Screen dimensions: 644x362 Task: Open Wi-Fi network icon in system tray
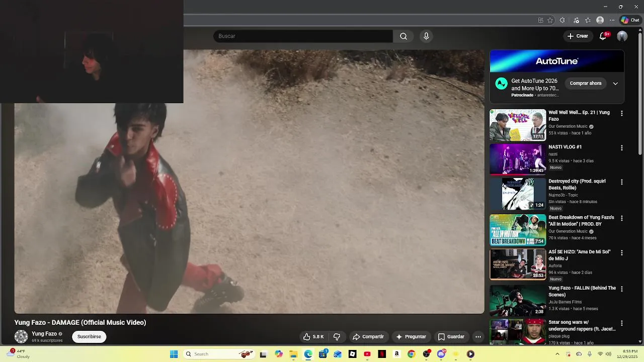coord(600,354)
